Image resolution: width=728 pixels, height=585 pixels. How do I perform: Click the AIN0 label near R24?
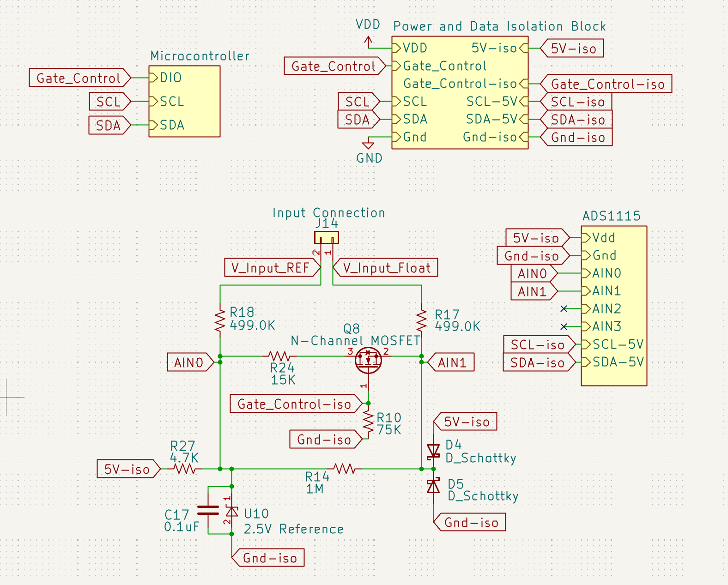tap(191, 362)
